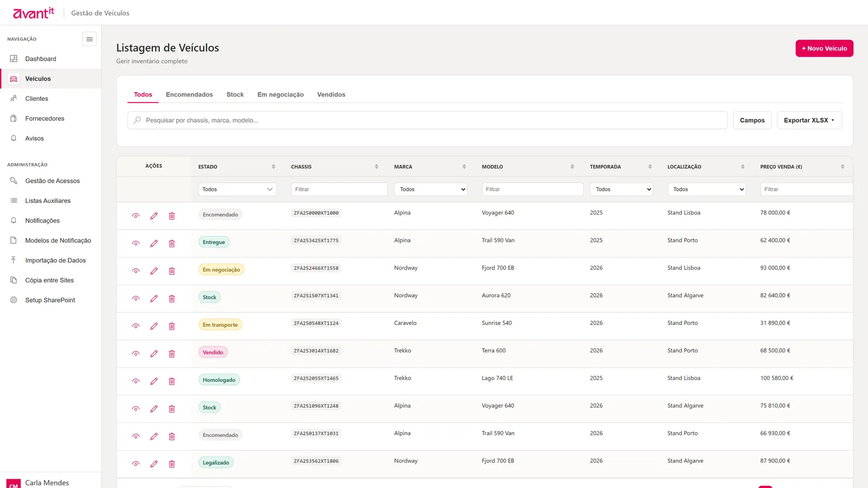Image resolution: width=868 pixels, height=488 pixels.
Task: View the Trail 590 Van ZFA253425XT1775 details
Action: click(x=136, y=243)
